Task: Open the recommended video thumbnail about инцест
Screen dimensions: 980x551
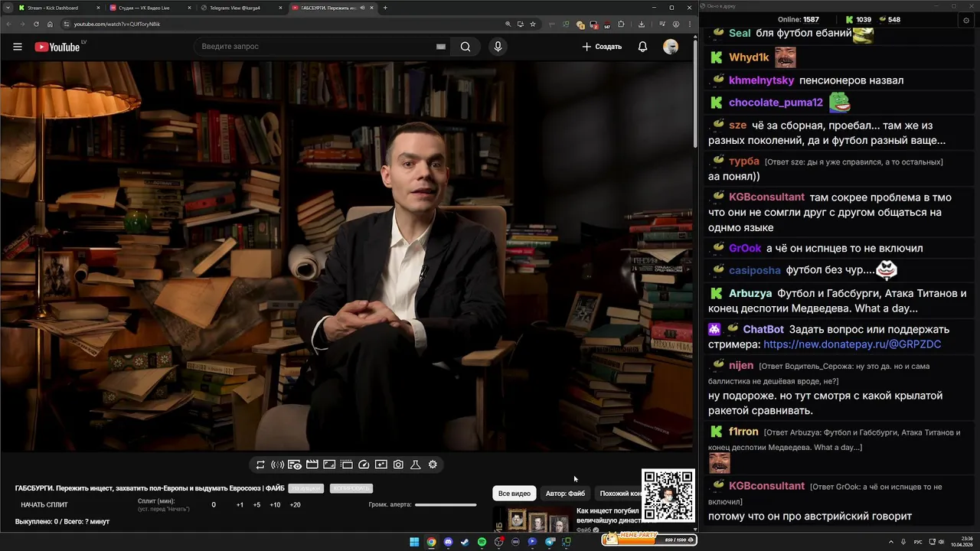Action: pos(531,518)
